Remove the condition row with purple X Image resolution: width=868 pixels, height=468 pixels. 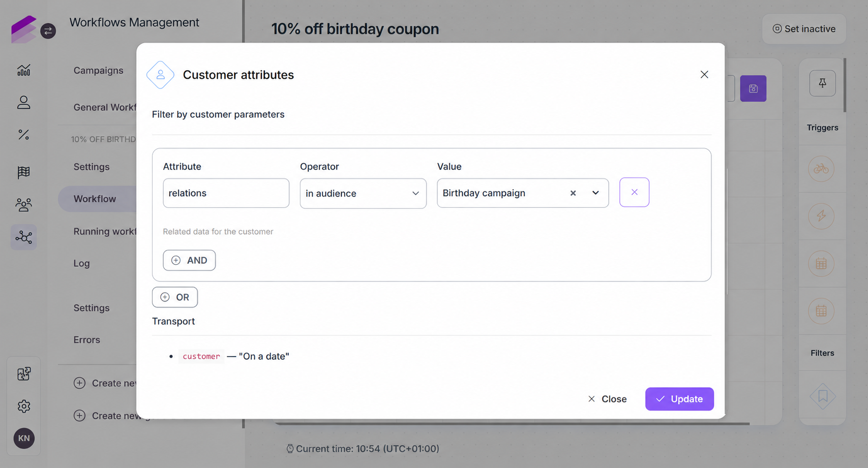634,192
